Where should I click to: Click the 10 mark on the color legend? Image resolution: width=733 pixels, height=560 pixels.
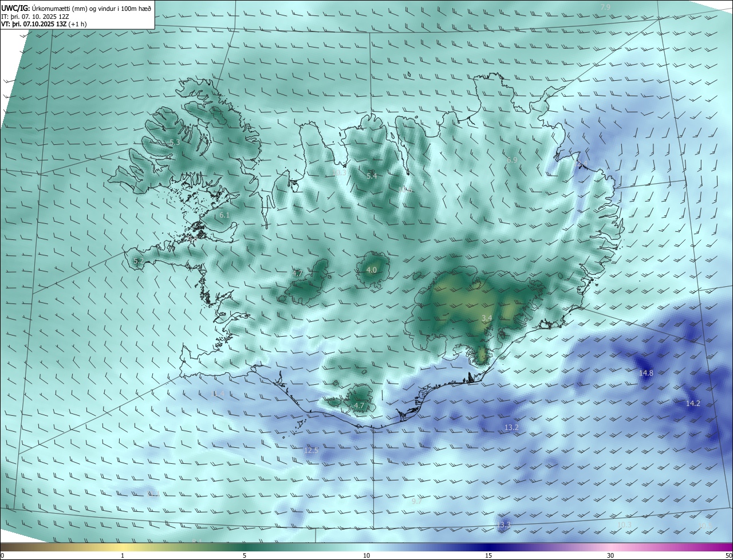pos(366,555)
